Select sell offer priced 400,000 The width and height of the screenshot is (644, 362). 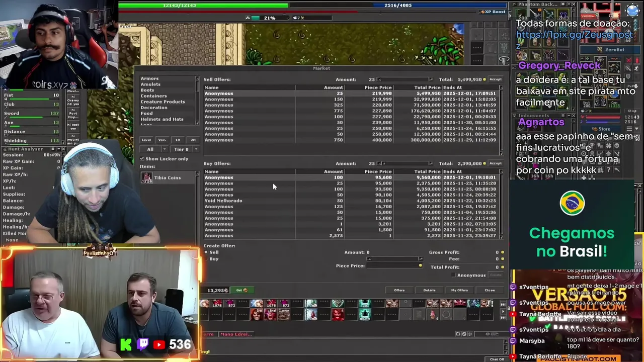click(x=350, y=140)
